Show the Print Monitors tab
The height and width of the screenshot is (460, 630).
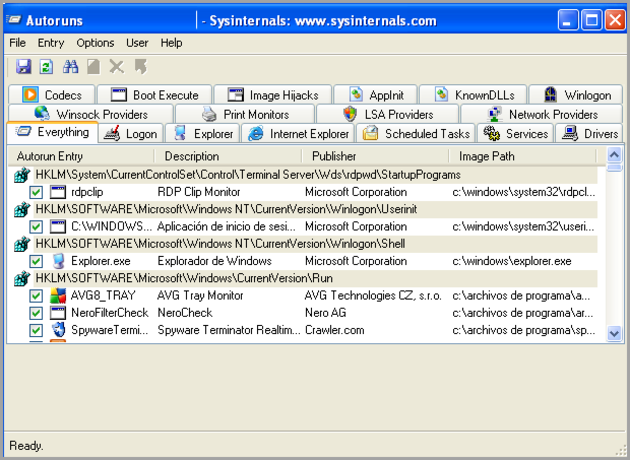coord(245,114)
